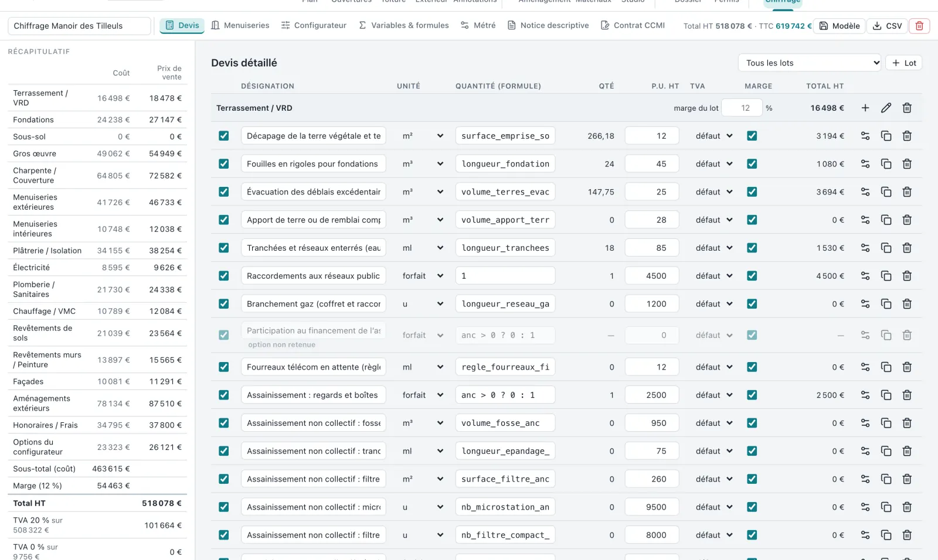Change unit for Assainissement regards et boîtes

pyautogui.click(x=423, y=395)
